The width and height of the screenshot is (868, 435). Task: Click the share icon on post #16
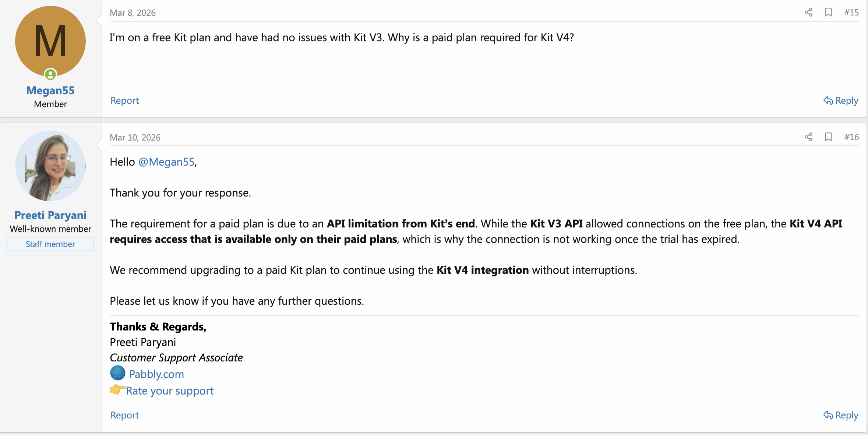808,137
